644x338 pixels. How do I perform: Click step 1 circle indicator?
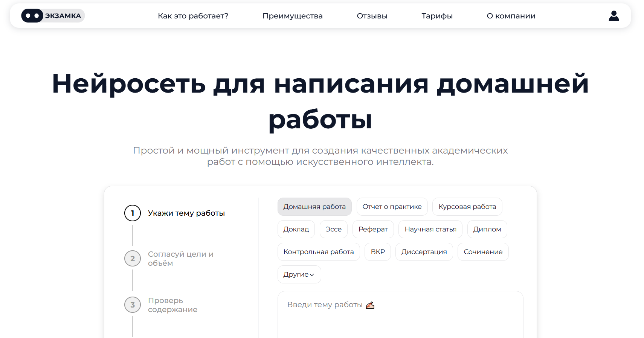[133, 213]
